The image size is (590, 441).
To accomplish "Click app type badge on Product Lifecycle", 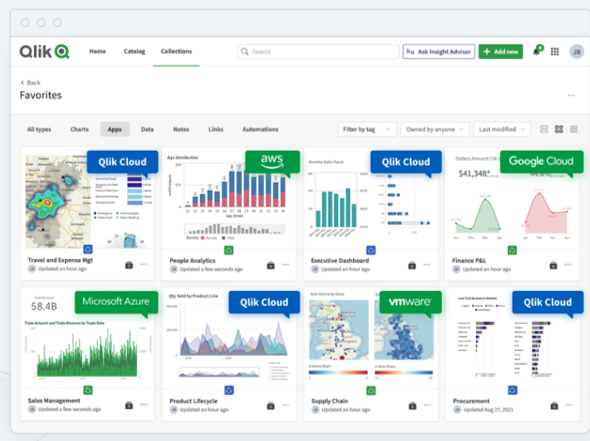I will (x=229, y=390).
